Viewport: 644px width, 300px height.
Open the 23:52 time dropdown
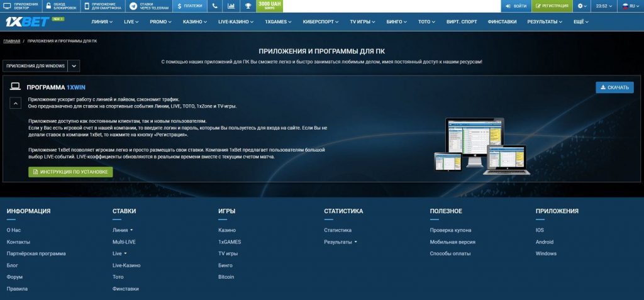click(604, 6)
